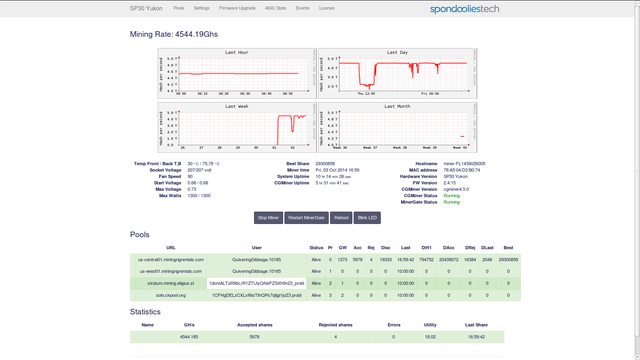
Task: Open the spondooliestech logo link
Action: (464, 9)
